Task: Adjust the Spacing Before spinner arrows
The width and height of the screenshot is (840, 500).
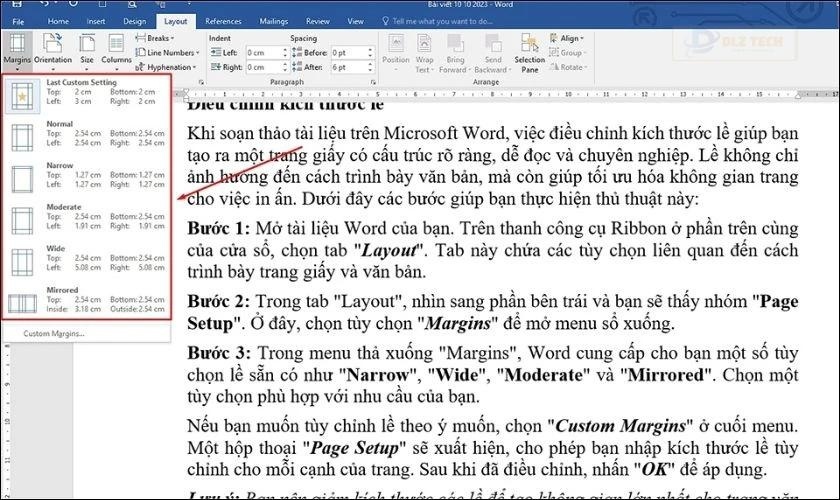Action: (370, 53)
